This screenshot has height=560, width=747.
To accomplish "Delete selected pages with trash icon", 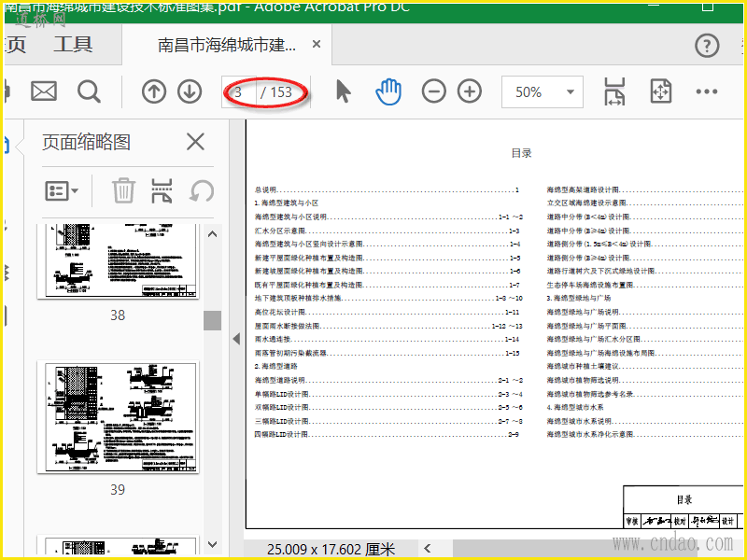I will coord(124,191).
